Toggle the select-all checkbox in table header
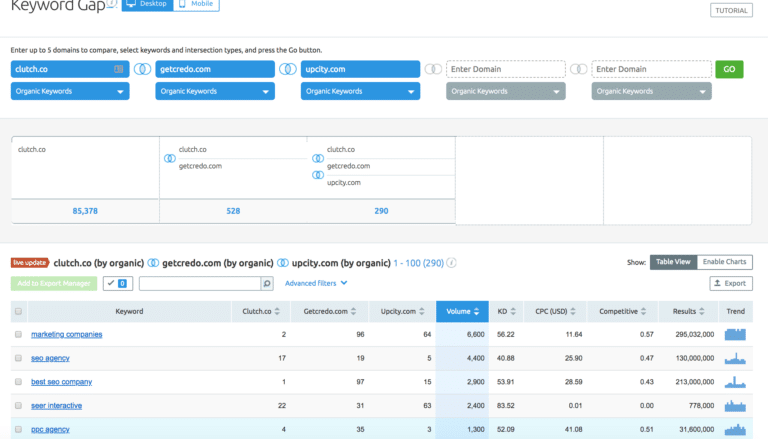The width and height of the screenshot is (768, 439). click(x=19, y=311)
